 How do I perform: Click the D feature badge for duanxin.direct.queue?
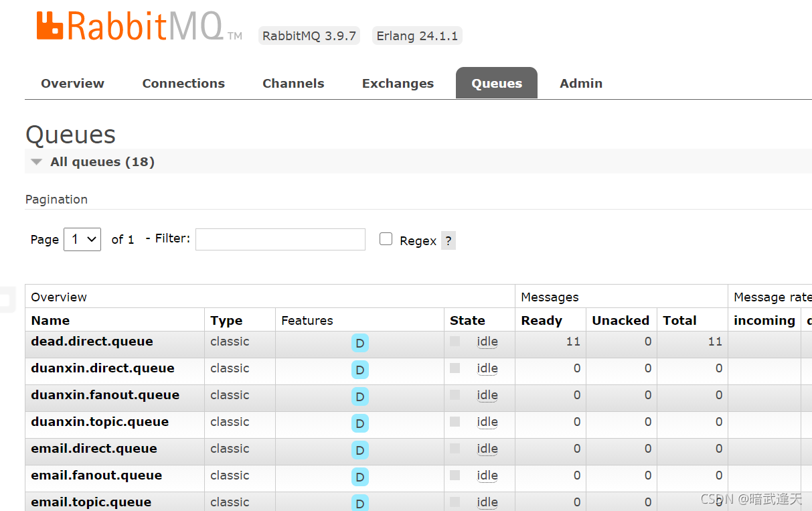(x=360, y=370)
